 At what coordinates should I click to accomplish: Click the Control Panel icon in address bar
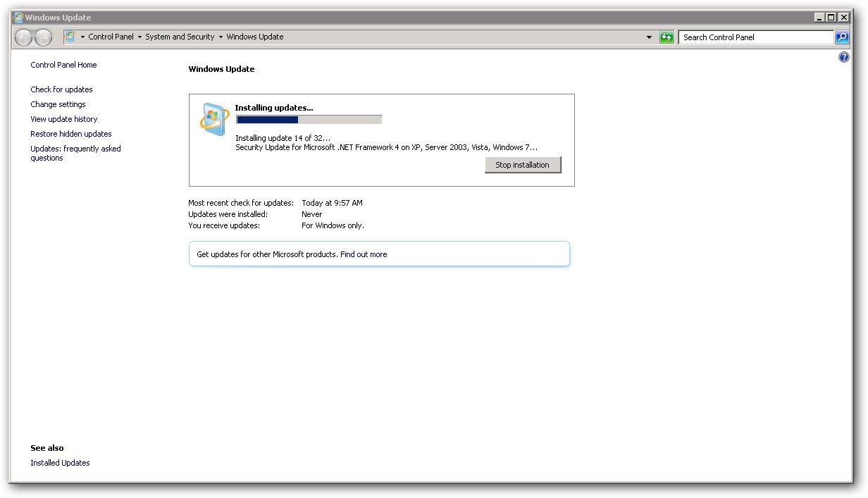click(70, 37)
